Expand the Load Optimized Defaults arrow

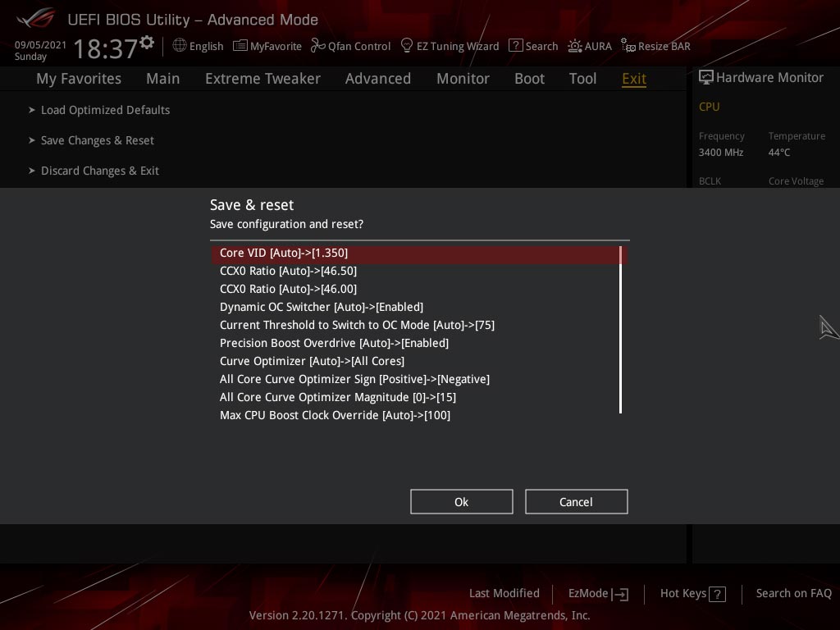pos(32,110)
